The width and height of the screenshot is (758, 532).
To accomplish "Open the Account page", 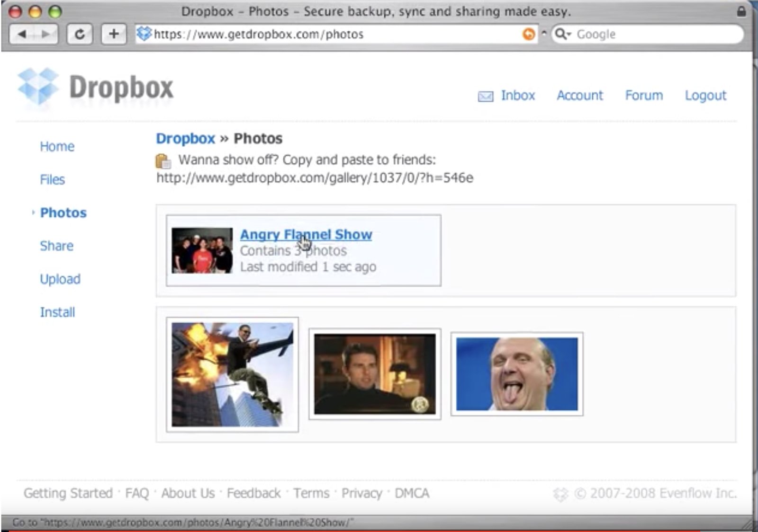I will click(580, 96).
